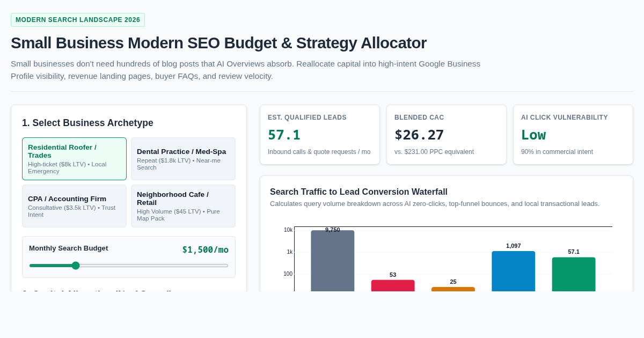This screenshot has height=338, width=644.
Task: Click the 57.1 qualified leads value
Action: click(x=284, y=135)
